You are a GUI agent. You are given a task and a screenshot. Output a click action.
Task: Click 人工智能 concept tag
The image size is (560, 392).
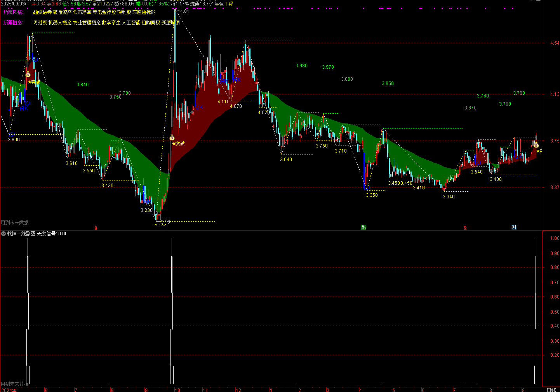click(x=131, y=23)
